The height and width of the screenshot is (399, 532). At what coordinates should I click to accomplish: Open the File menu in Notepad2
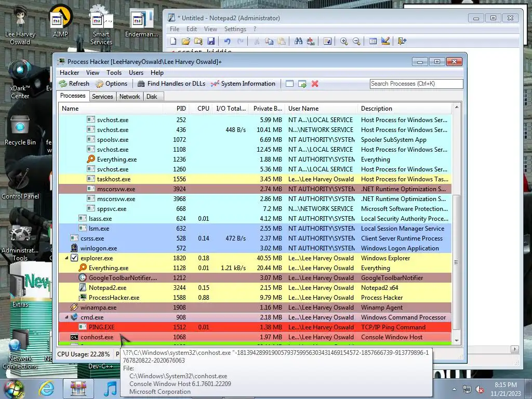click(x=175, y=29)
